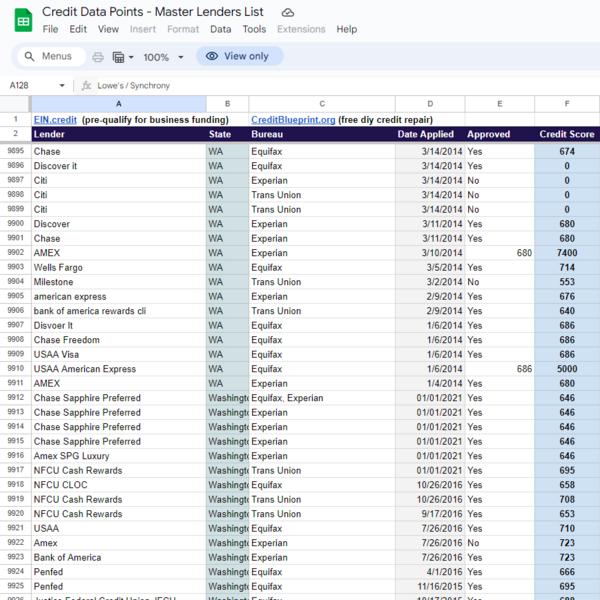Click the document title Credit Data Points
This screenshot has height=600, width=600.
[152, 12]
